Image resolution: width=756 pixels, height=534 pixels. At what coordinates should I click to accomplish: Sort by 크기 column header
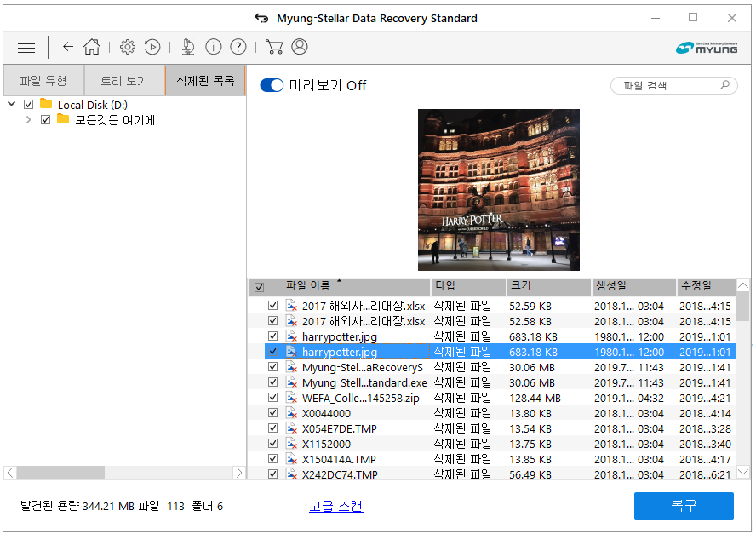tap(548, 286)
